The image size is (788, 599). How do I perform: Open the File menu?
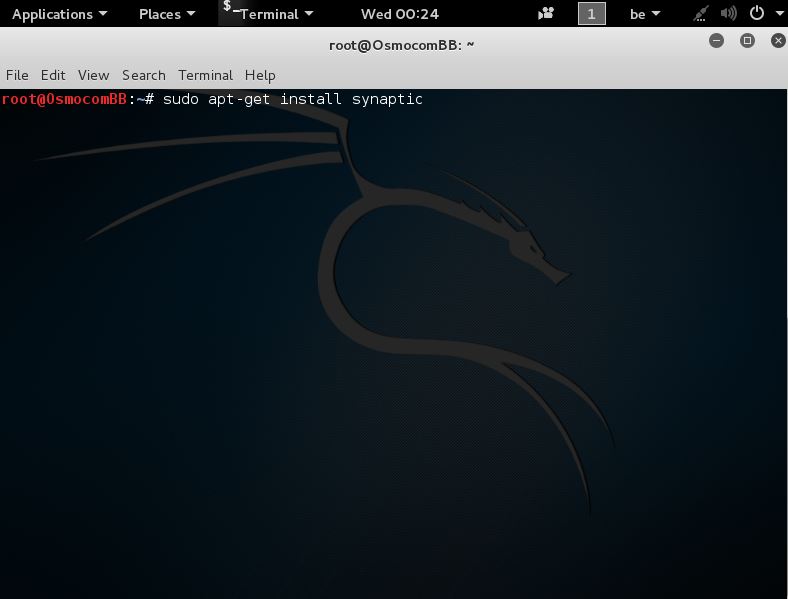17,75
